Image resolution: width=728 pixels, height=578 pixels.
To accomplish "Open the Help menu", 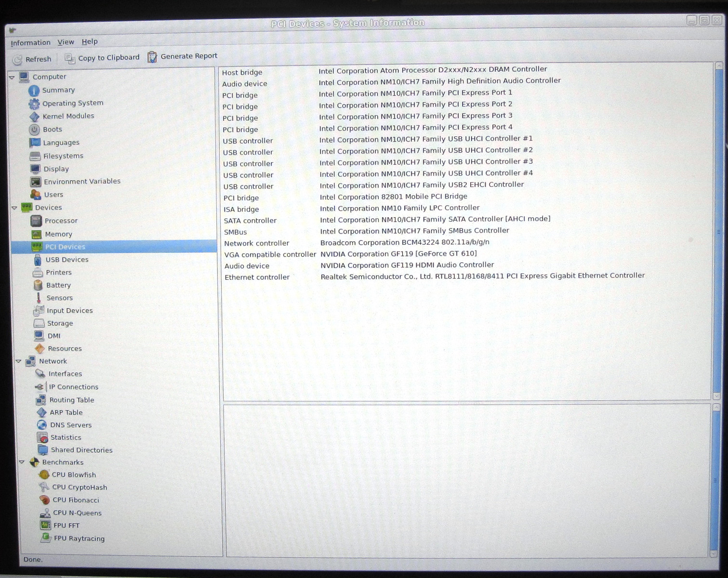I will click(x=90, y=41).
